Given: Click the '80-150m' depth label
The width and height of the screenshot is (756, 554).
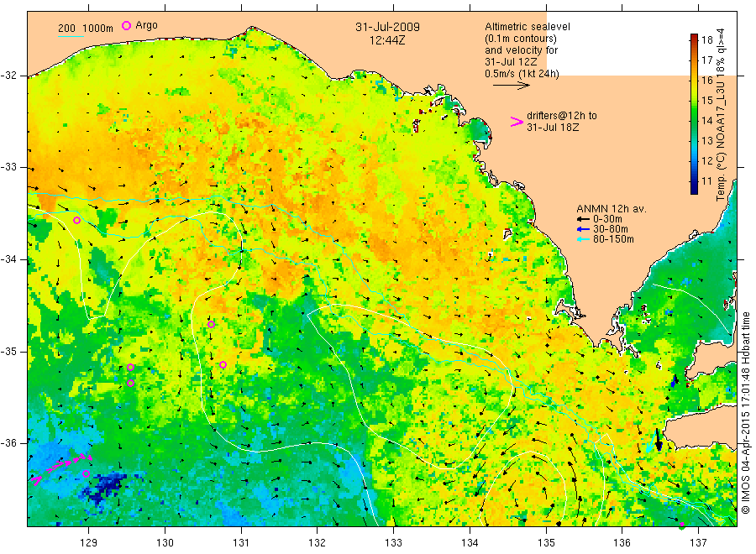Looking at the screenshot, I should (x=613, y=239).
